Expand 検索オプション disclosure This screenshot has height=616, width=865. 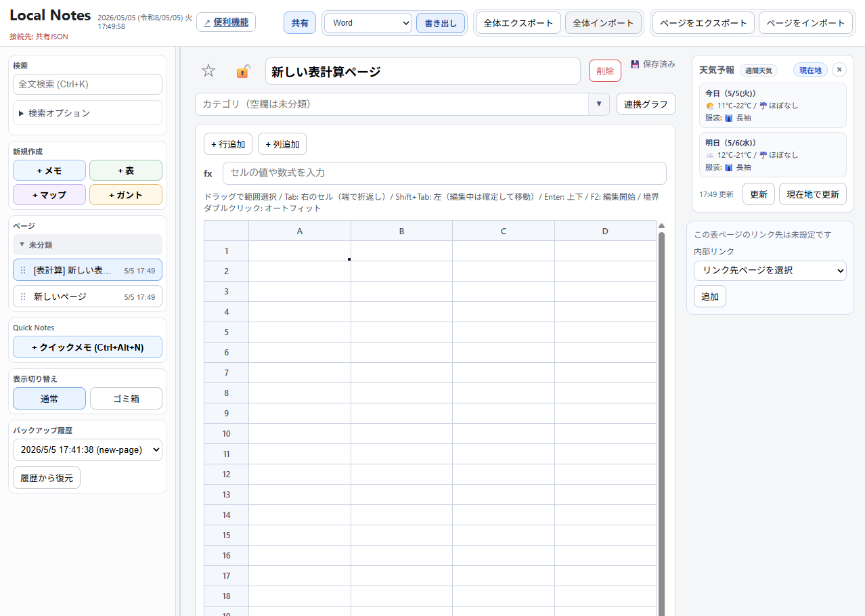(87, 113)
